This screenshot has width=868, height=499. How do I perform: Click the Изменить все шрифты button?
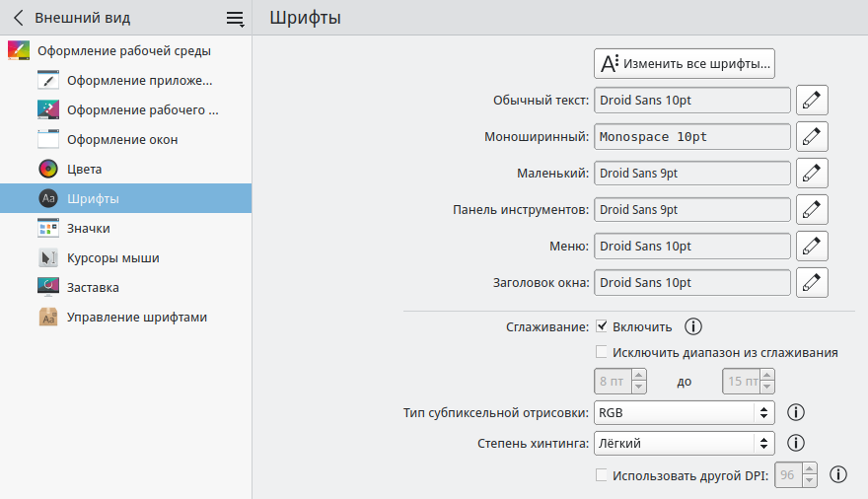684,64
